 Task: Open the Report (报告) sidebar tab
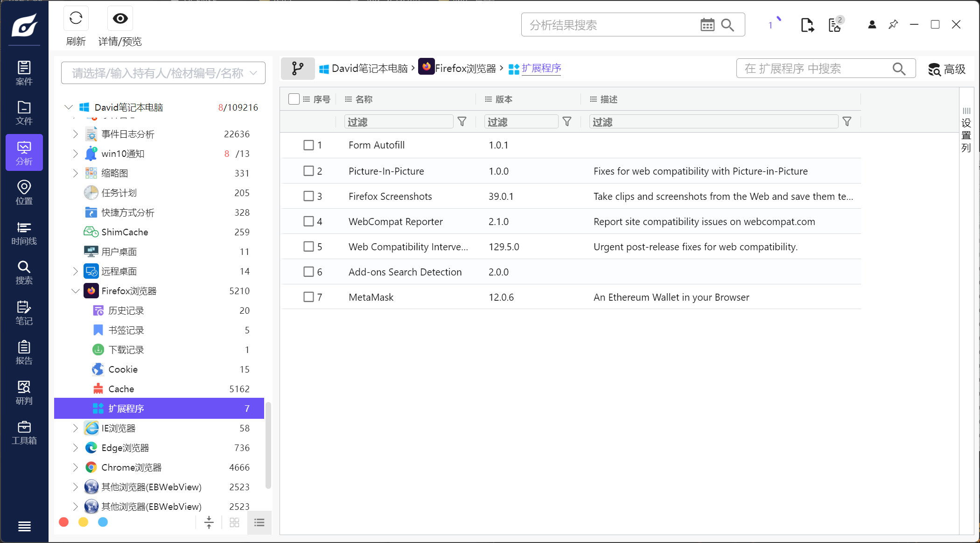(24, 353)
